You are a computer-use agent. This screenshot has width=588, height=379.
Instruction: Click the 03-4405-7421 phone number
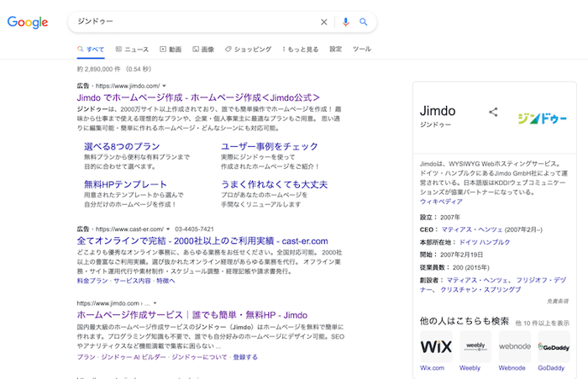coord(194,229)
